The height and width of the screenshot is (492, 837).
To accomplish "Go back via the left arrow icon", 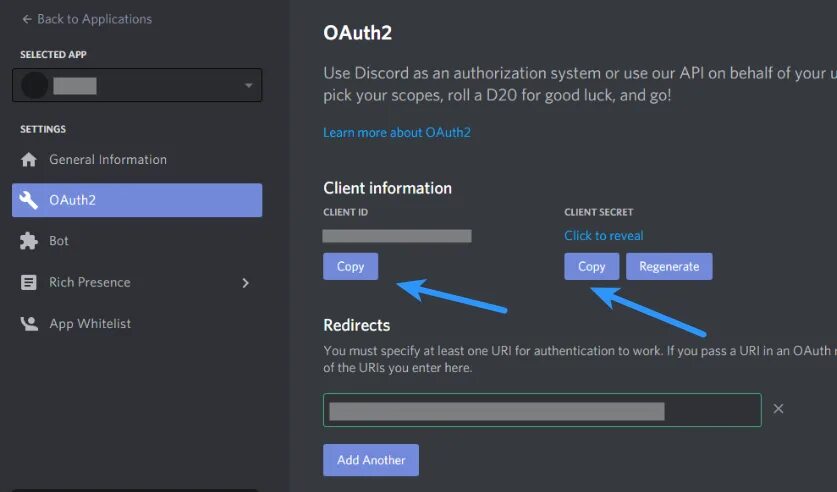I will [x=27, y=19].
